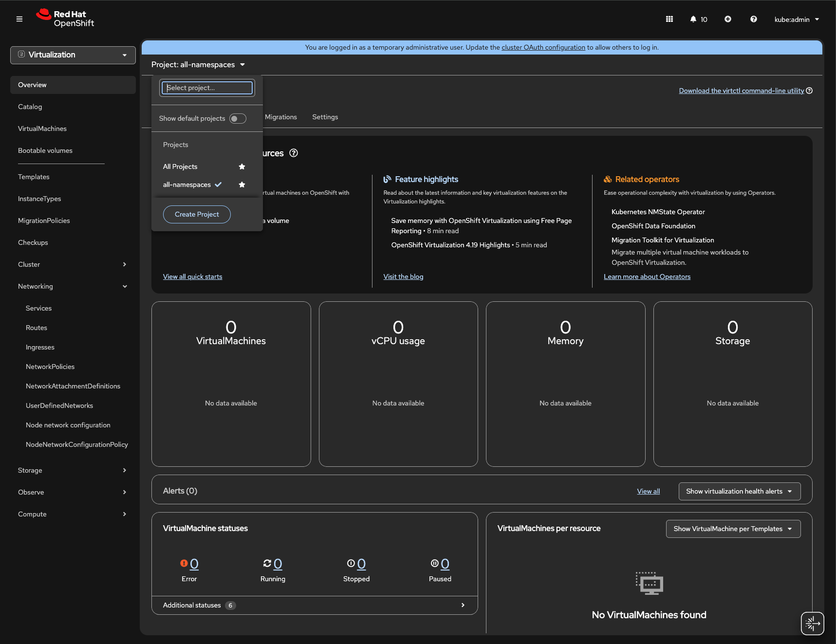Open the hamburger navigation menu
This screenshot has height=644, width=836.
click(x=19, y=19)
